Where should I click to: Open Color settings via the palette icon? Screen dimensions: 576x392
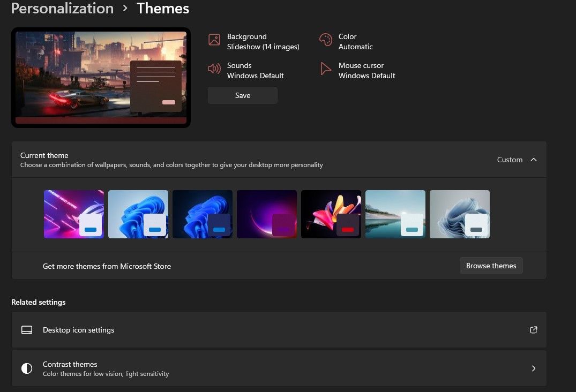pos(325,40)
